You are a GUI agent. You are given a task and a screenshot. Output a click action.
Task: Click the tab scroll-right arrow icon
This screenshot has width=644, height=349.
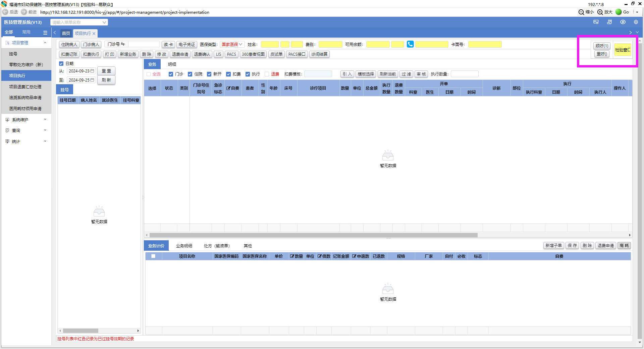[x=631, y=33]
